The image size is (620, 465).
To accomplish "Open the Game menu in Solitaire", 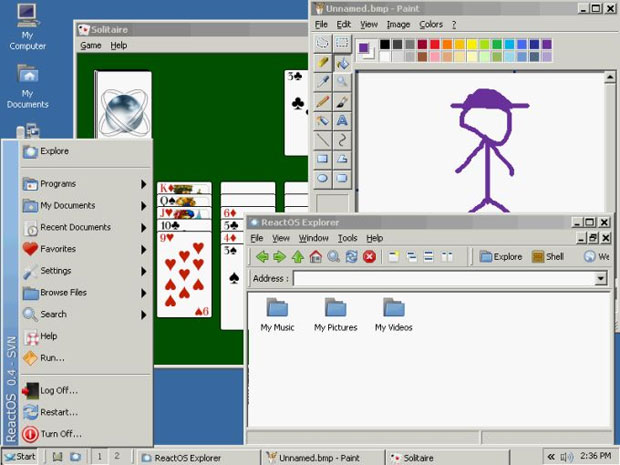I will click(91, 45).
